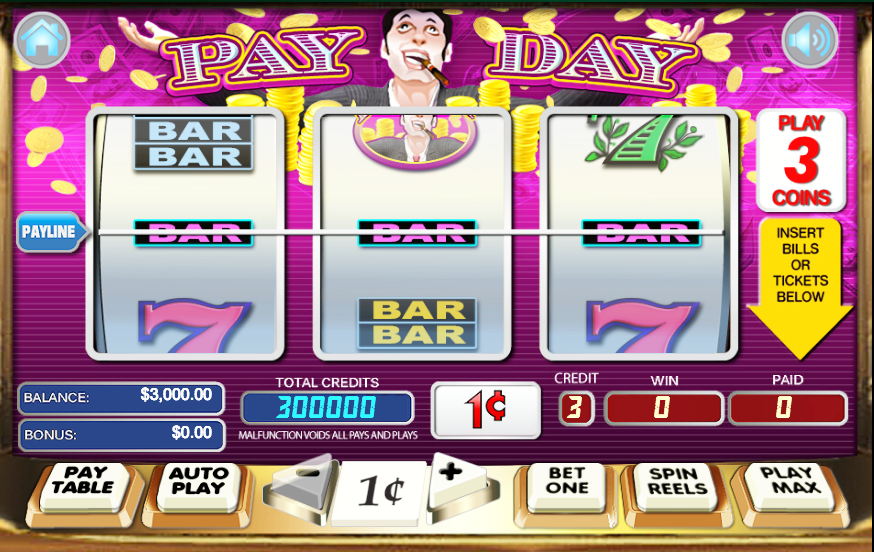The image size is (874, 552).
Task: Start Auto Play mode
Action: (199, 486)
